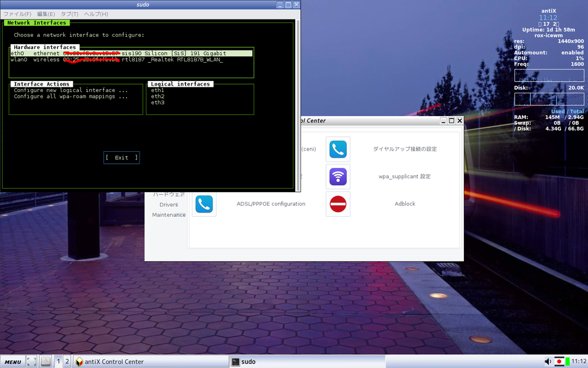588x368 pixels.
Task: Click the Japan flag keyboard layout icon
Action: click(559, 361)
